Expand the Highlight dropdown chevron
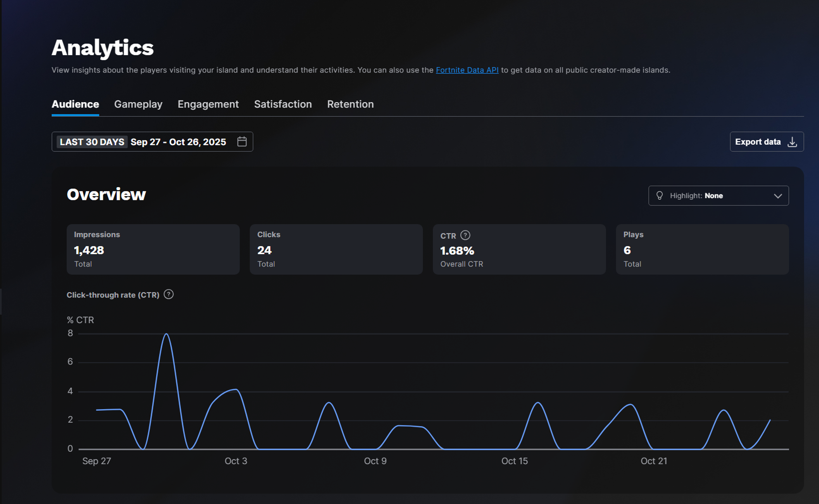 point(778,196)
